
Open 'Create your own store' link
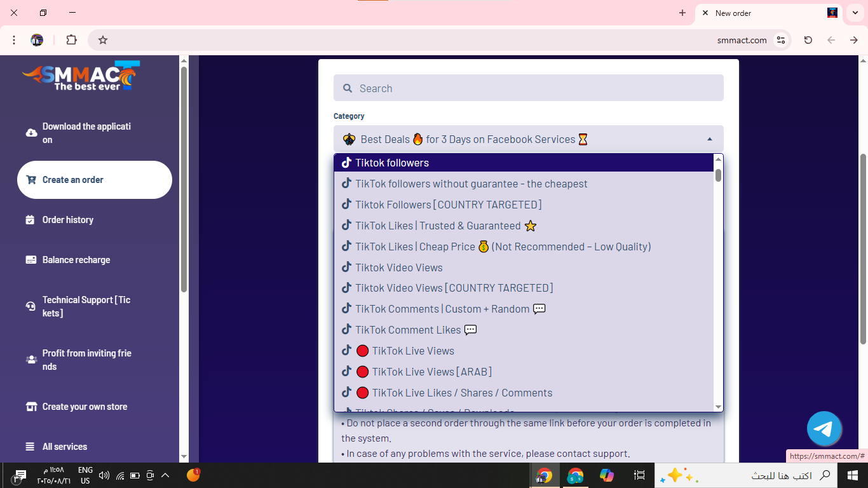(85, 407)
